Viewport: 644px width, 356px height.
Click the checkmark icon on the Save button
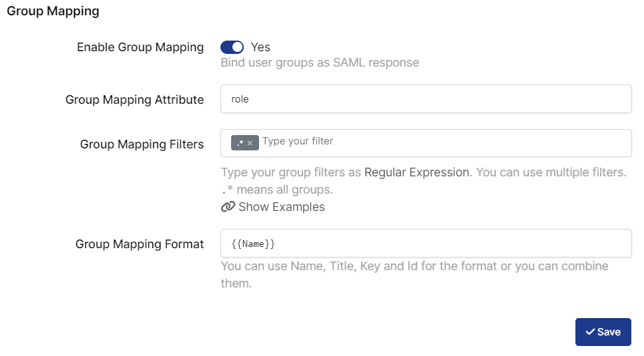click(x=589, y=332)
